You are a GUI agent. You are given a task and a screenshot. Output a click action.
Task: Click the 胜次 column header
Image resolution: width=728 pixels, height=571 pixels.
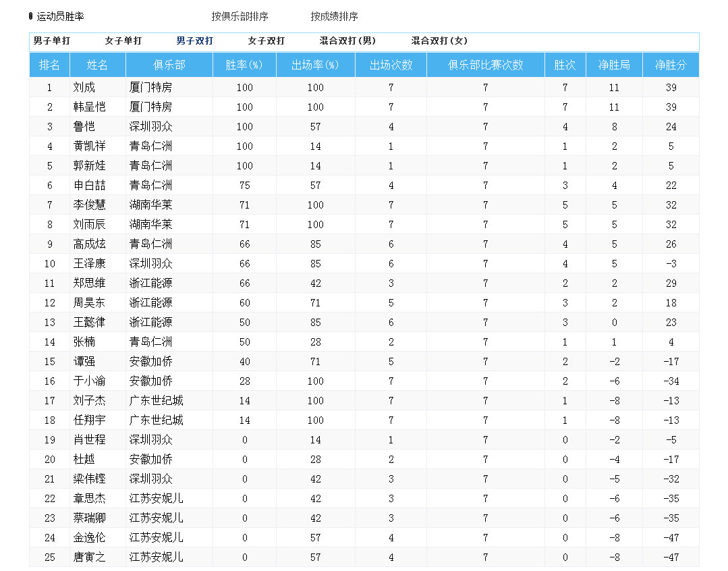point(565,65)
